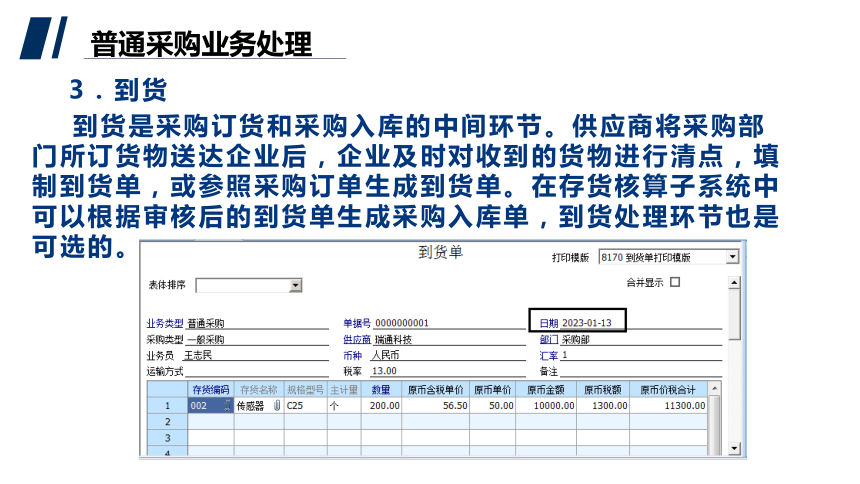Screen dimensions: 860x484
Task: Click the form scrollbar up arrow
Action: (734, 283)
